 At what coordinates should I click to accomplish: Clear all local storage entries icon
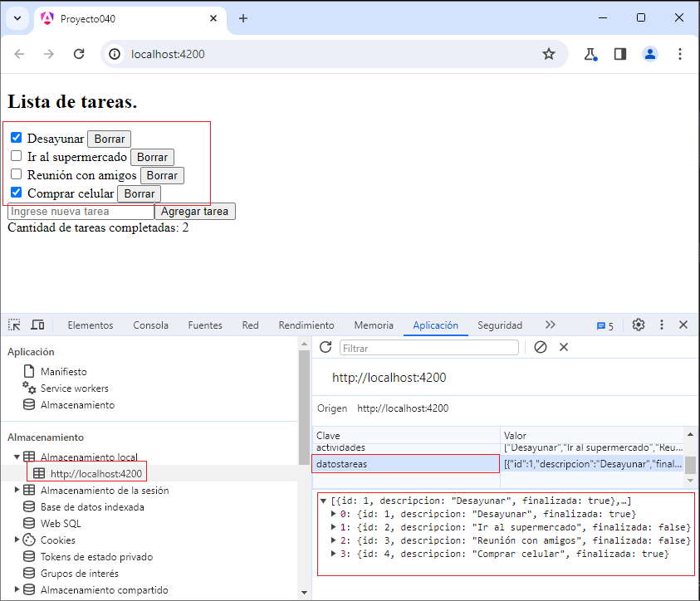541,347
